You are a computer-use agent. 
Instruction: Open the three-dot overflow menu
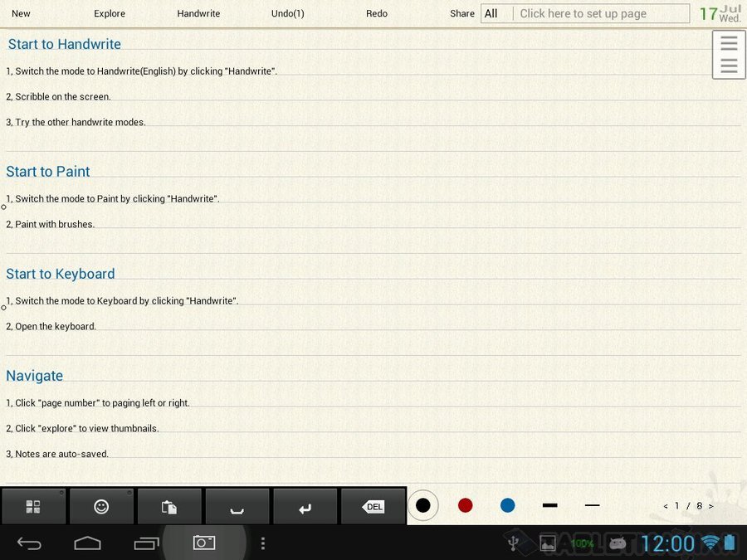click(263, 543)
